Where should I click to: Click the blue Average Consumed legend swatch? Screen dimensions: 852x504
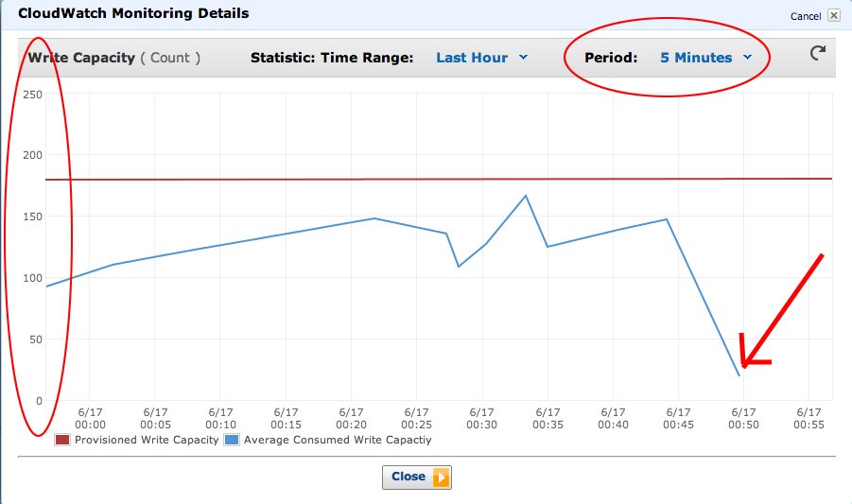[x=232, y=440]
